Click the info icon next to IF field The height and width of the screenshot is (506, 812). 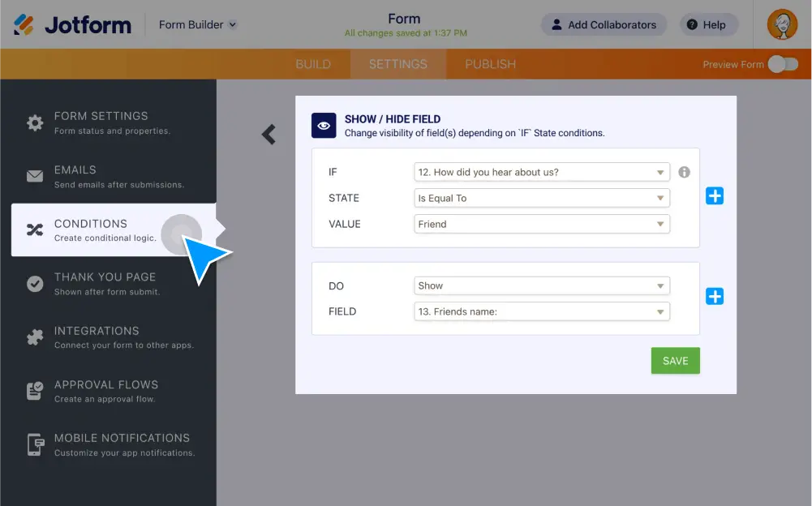coord(684,172)
